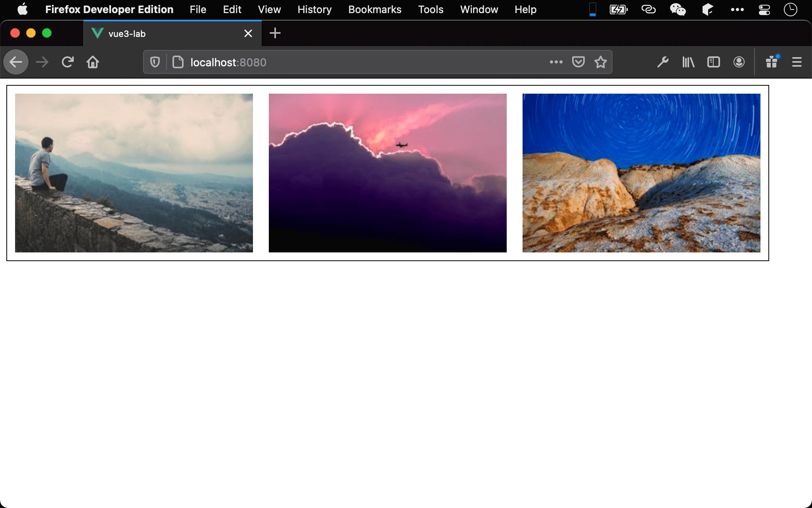Expand page actions three-dot menu
The height and width of the screenshot is (508, 812).
coord(556,62)
